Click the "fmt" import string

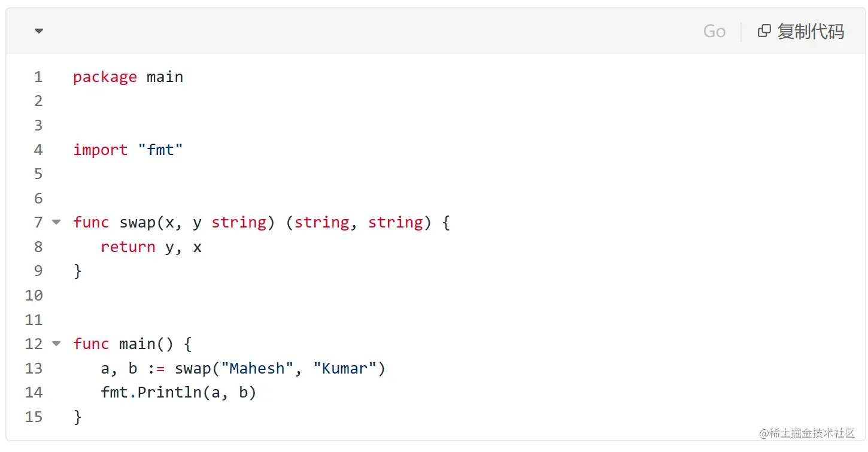click(160, 150)
